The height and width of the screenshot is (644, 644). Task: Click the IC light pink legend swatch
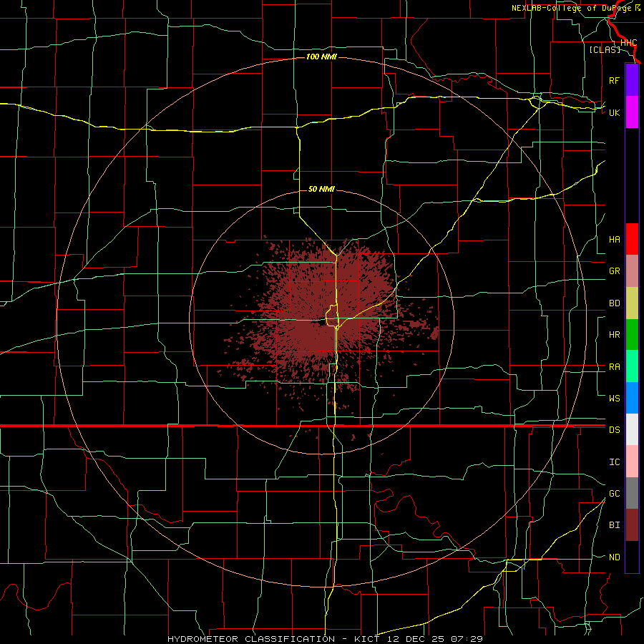632,462
